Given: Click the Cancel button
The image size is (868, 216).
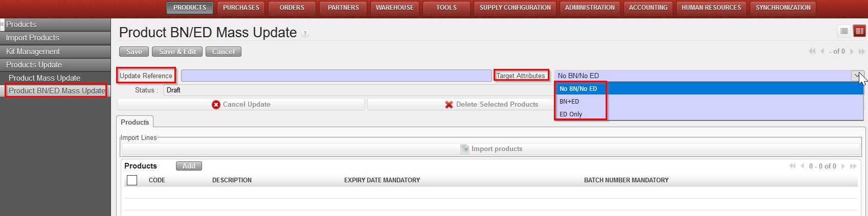Looking at the screenshot, I should pos(224,52).
